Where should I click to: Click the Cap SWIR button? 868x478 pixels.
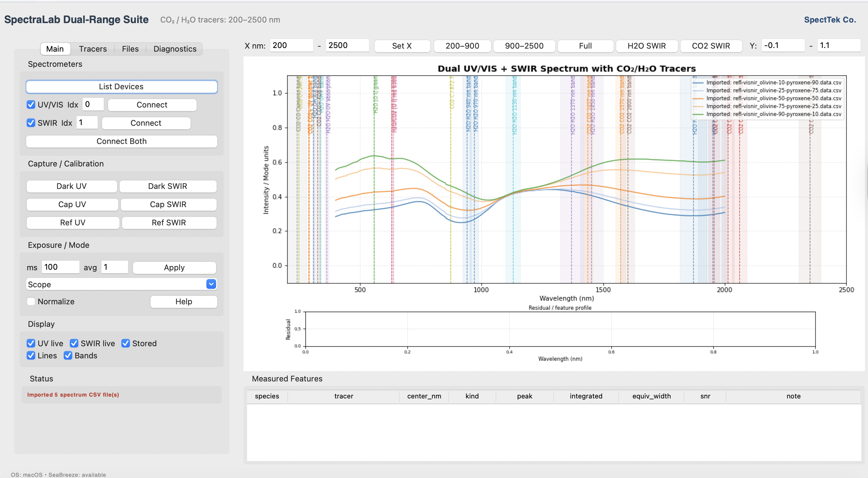[x=168, y=205]
